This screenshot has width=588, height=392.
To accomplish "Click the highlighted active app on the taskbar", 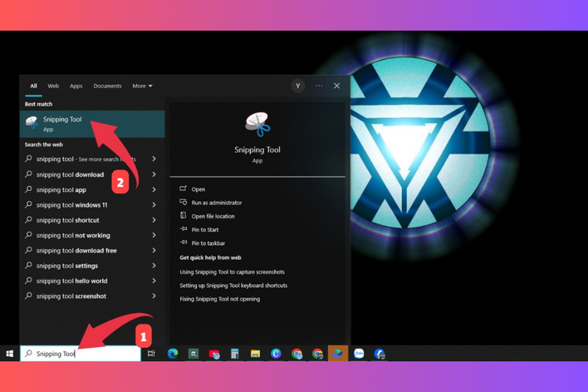I will pos(338,353).
